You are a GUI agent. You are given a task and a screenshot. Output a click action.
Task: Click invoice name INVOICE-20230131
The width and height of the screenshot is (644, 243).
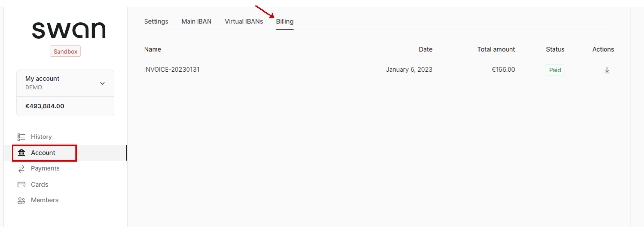(x=172, y=70)
